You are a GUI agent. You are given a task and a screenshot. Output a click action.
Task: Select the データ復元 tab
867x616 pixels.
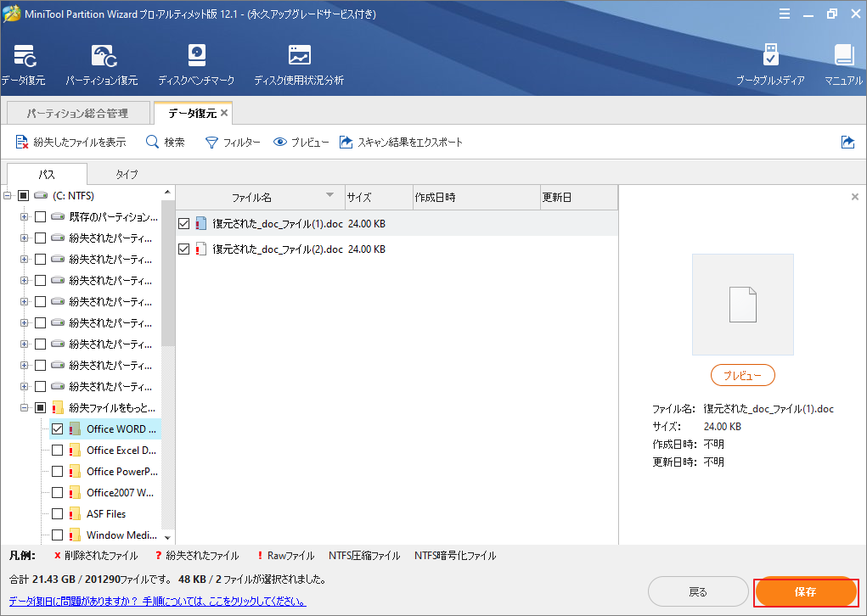193,113
